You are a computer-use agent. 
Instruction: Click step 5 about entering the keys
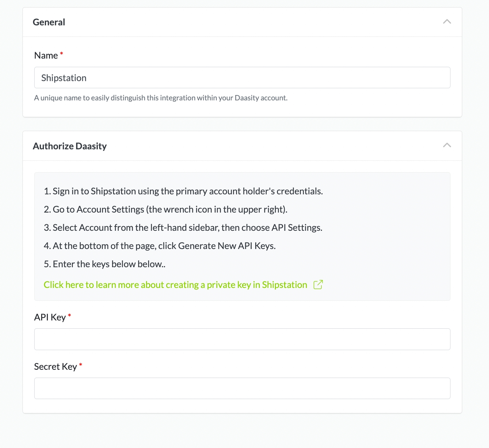click(105, 264)
